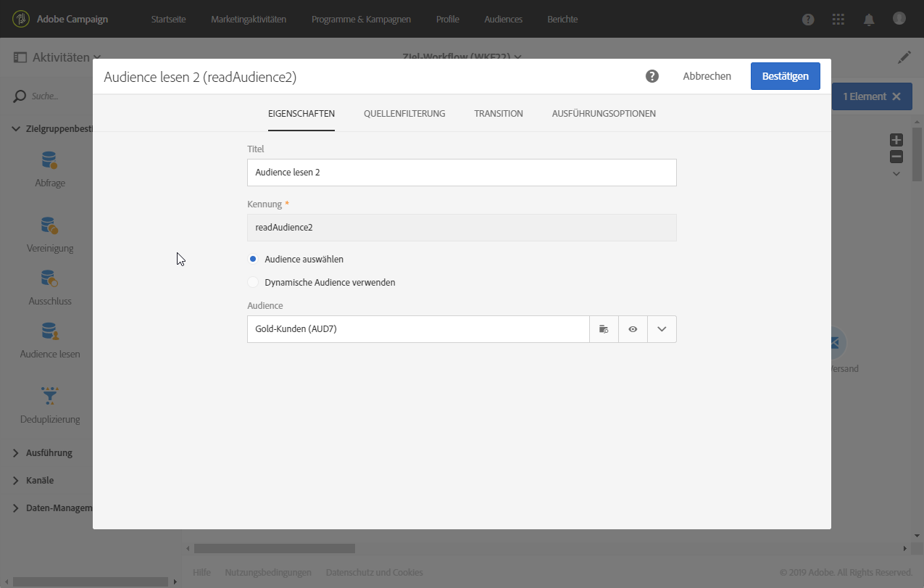Switch to the Quellenfilterung tab
924x588 pixels.
404,114
